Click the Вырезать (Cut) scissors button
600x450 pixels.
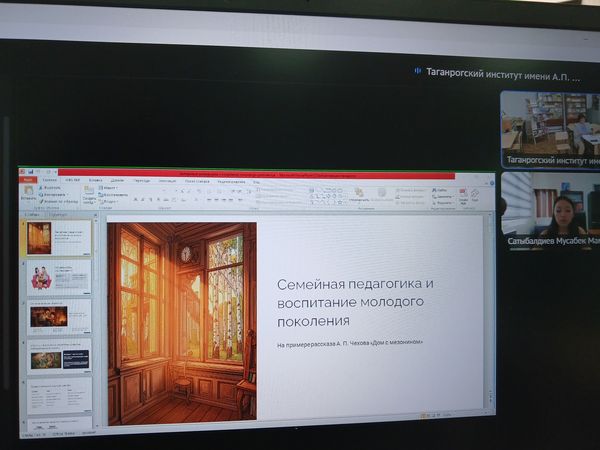(50, 188)
